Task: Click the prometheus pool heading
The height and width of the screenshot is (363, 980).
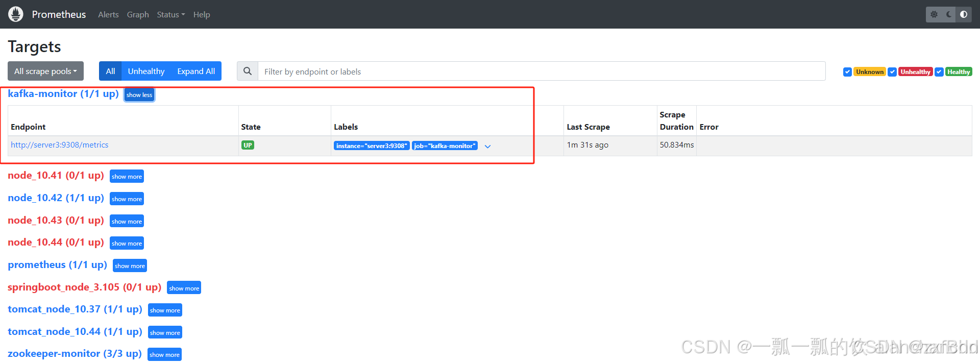Action: (x=57, y=265)
